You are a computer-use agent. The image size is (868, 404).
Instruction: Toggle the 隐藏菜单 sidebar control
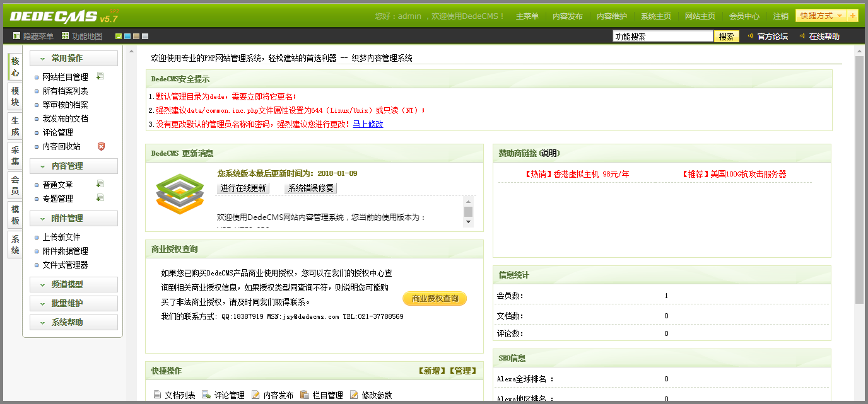[x=16, y=37]
